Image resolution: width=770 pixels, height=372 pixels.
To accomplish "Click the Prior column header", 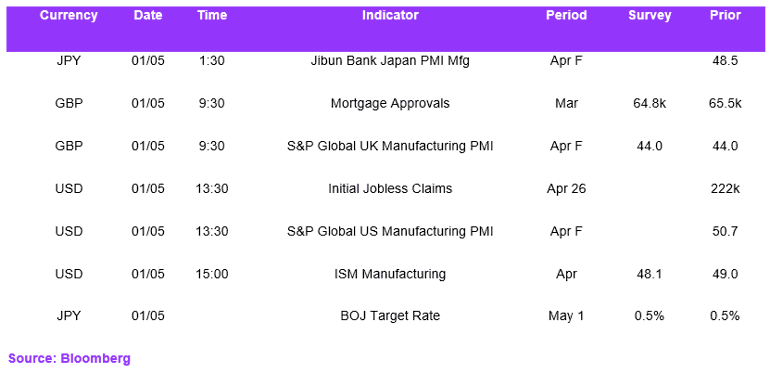I will point(725,16).
